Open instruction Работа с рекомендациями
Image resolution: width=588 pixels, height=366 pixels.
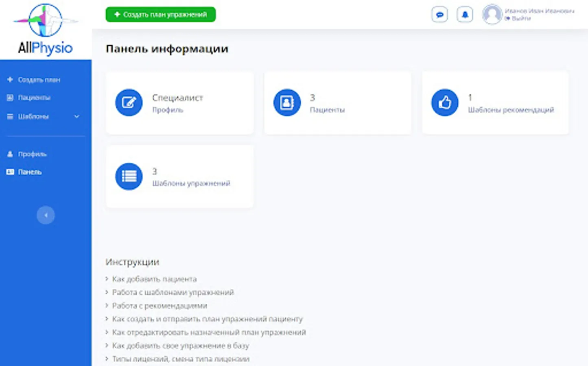pos(160,306)
